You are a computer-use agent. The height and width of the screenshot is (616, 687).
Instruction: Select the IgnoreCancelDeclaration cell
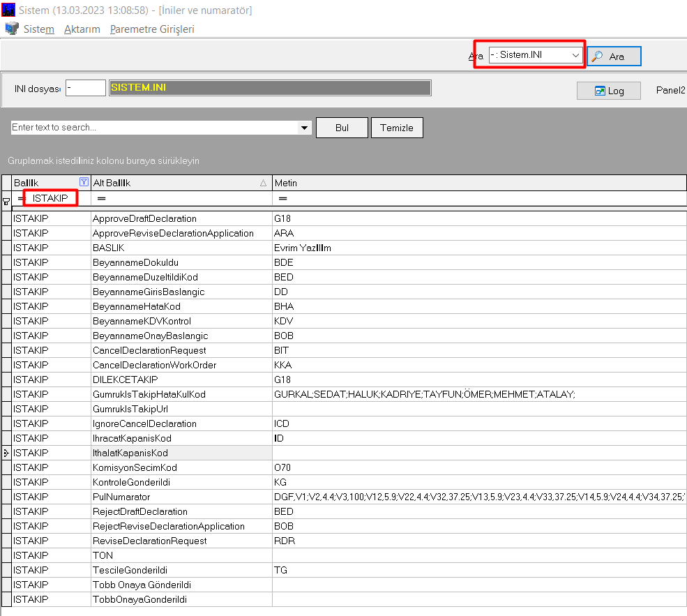coord(182,423)
